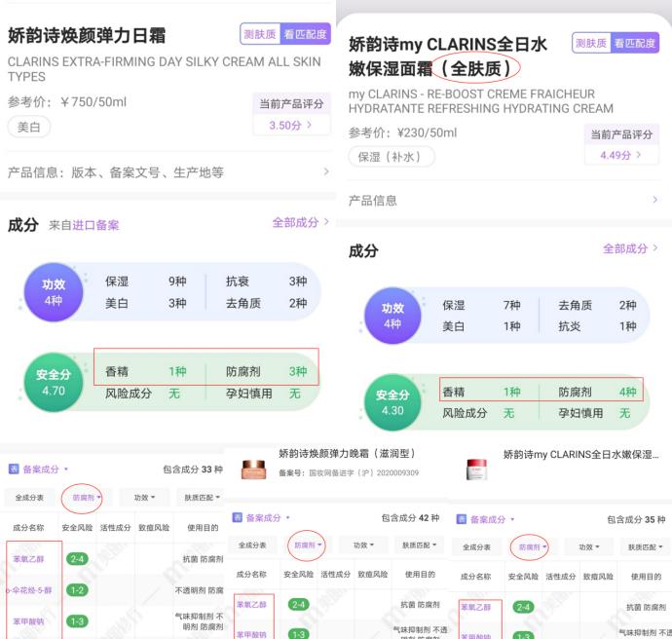This screenshot has width=672, height=639.
Task: Tap the 美白 3种 efficacy entry
Action: pos(146,304)
